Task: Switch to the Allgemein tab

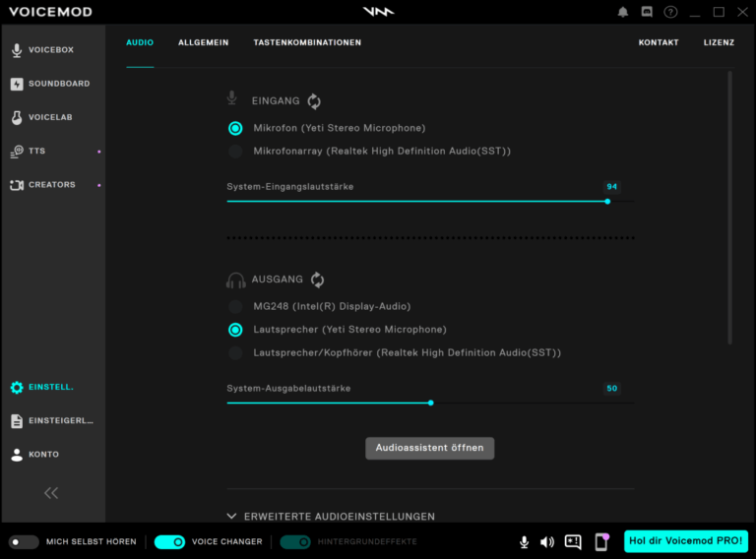Action: click(x=204, y=43)
